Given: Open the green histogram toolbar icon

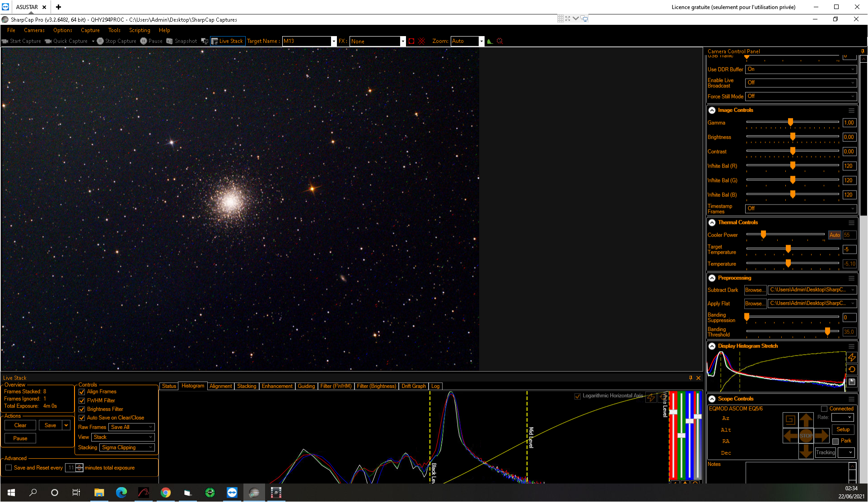Looking at the screenshot, I should (490, 41).
